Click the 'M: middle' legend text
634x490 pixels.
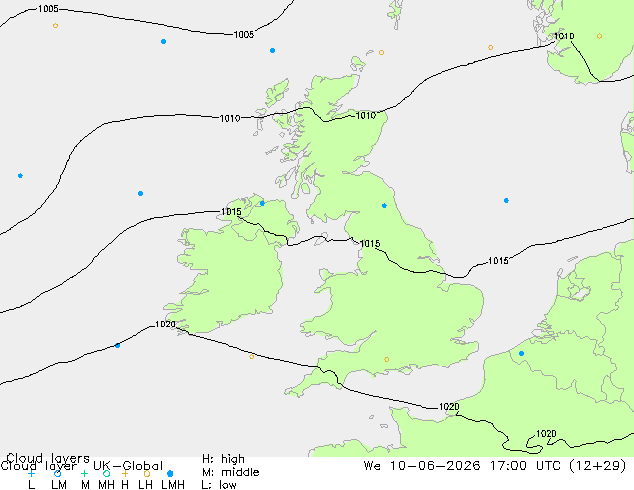(230, 472)
